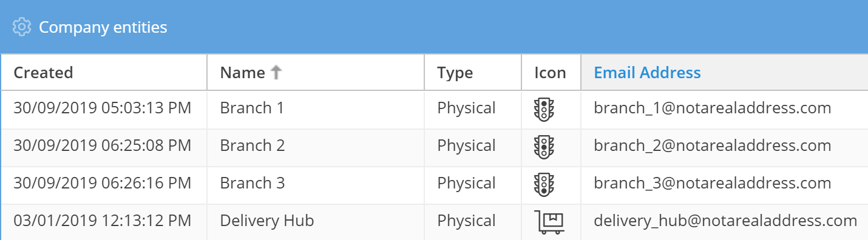
Task: Click the delivery_hub@notarealaddress.com email cell
Action: 725,221
